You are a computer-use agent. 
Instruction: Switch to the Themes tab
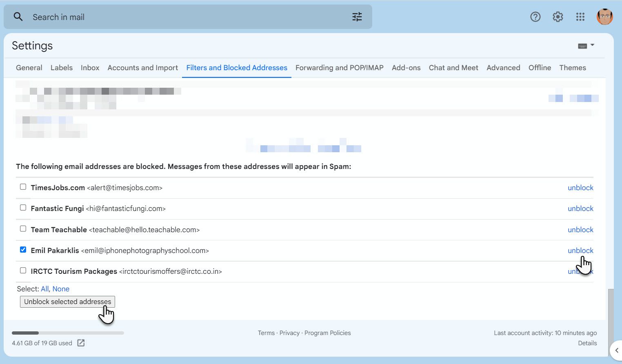(x=572, y=67)
